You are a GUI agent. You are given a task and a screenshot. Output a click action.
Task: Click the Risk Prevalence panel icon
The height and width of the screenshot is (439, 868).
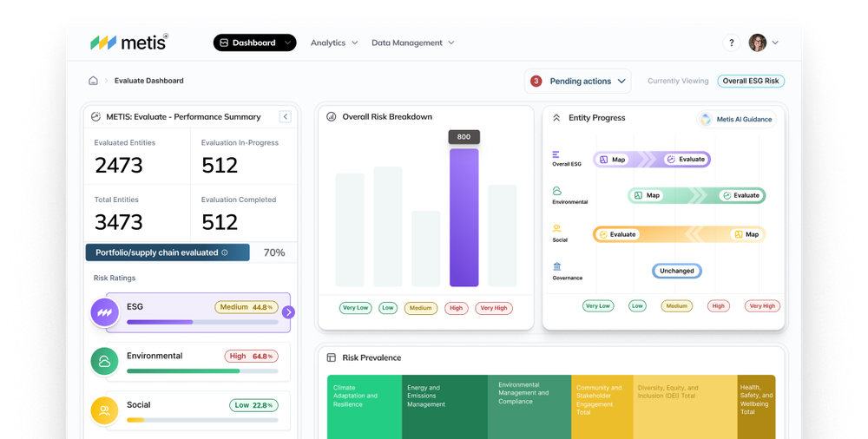(331, 357)
